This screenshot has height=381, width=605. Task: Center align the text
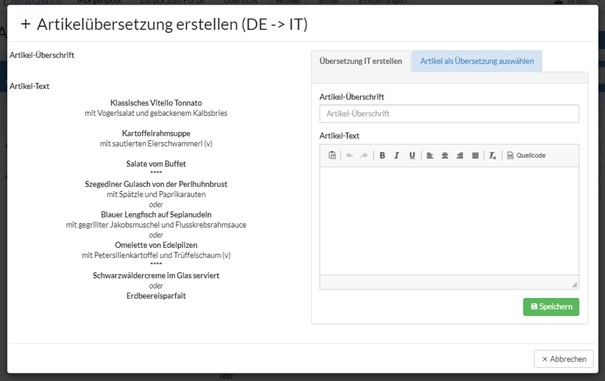point(445,155)
